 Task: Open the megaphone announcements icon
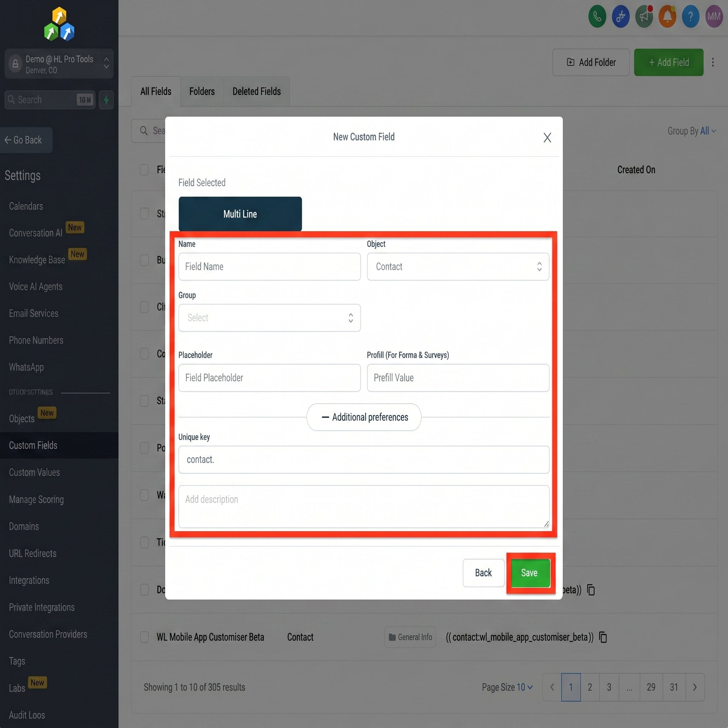click(644, 16)
